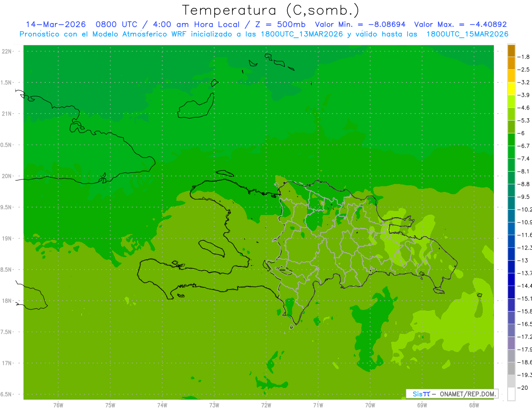
Task: Click the green swatch between -7.4 and -8.1
Action: pyautogui.click(x=511, y=165)
